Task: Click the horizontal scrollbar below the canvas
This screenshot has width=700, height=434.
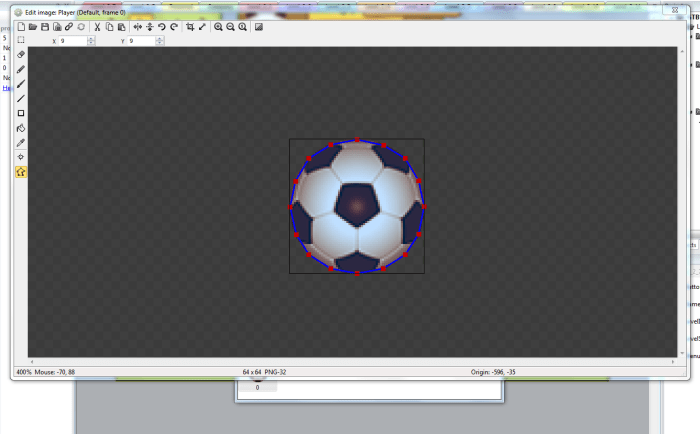Action: point(350,361)
